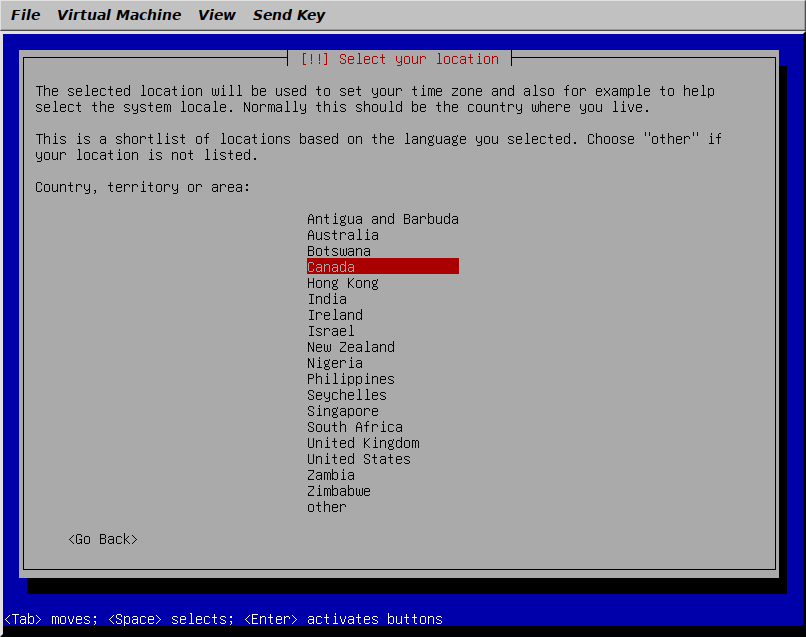Image resolution: width=806 pixels, height=637 pixels.
Task: Pick Hong Kong from the list
Action: pyautogui.click(x=342, y=283)
